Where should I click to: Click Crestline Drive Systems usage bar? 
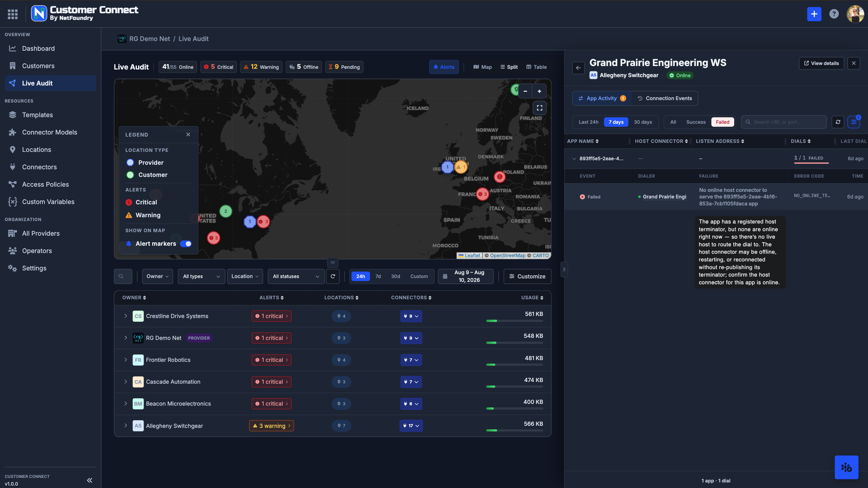pyautogui.click(x=514, y=321)
